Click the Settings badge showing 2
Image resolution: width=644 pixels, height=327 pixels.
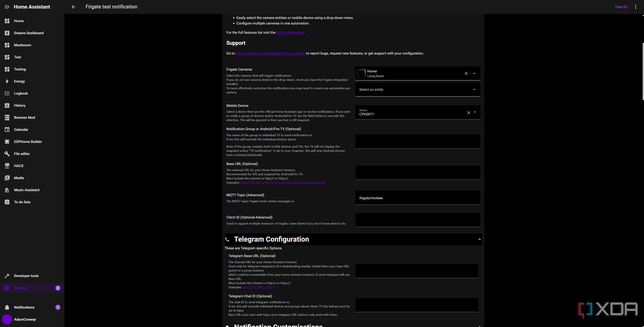click(58, 288)
